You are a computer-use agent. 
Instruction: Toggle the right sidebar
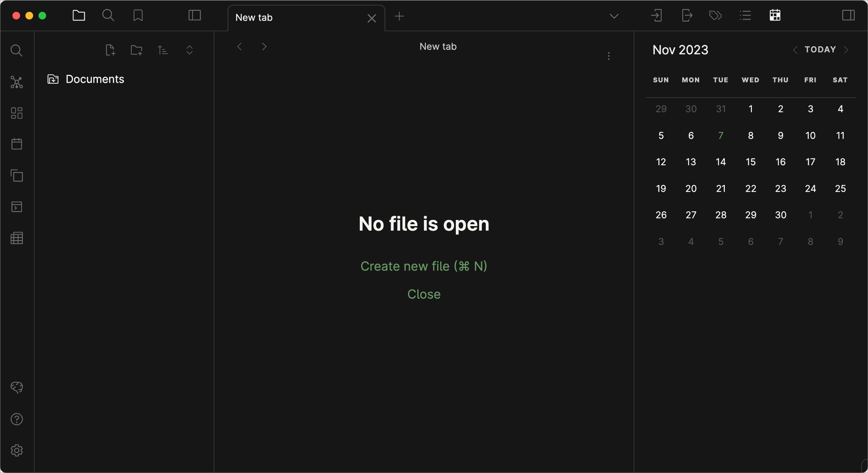click(x=848, y=16)
